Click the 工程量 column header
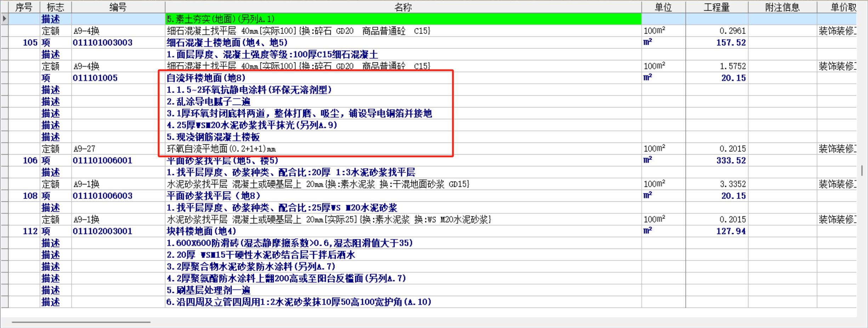The width and height of the screenshot is (868, 328). [716, 7]
